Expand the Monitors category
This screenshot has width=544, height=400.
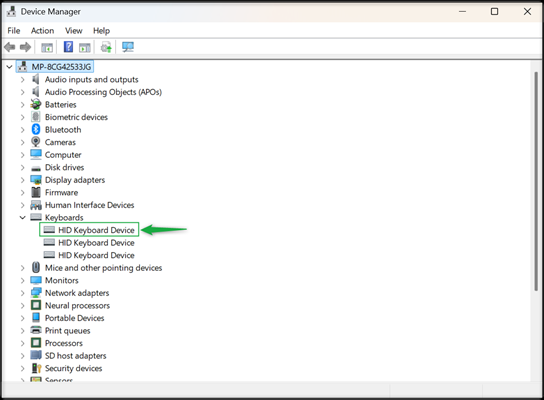23,280
